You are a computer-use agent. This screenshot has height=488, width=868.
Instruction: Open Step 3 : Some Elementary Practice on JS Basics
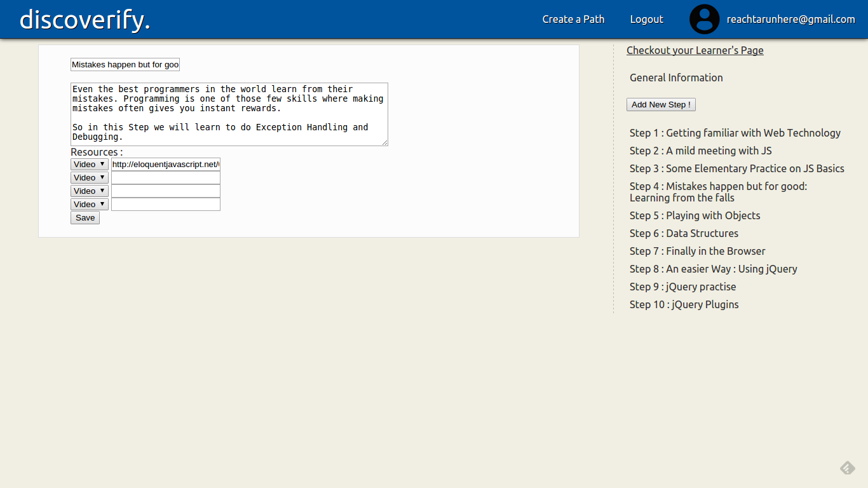[737, 168]
